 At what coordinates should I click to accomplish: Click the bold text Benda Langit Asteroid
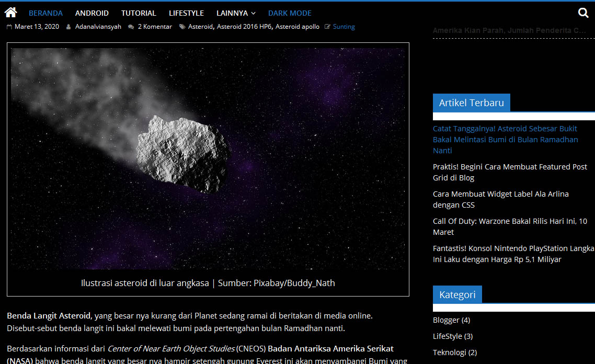[49, 316]
